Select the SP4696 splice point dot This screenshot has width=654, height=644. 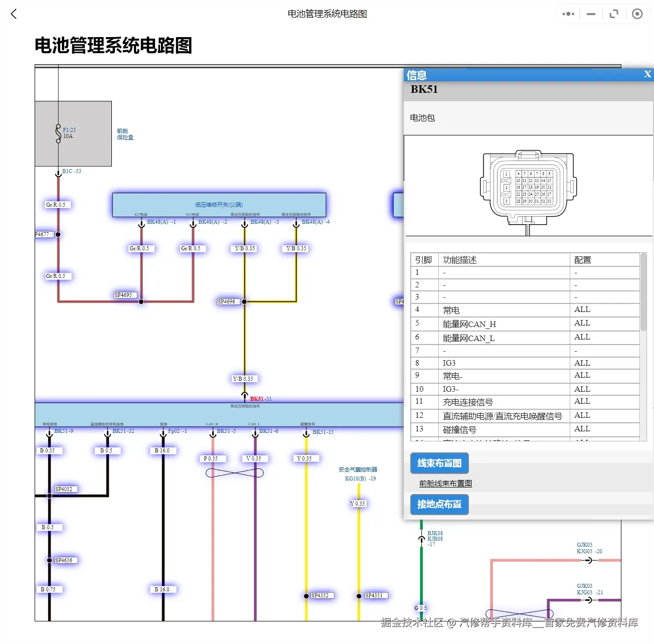[x=244, y=301]
